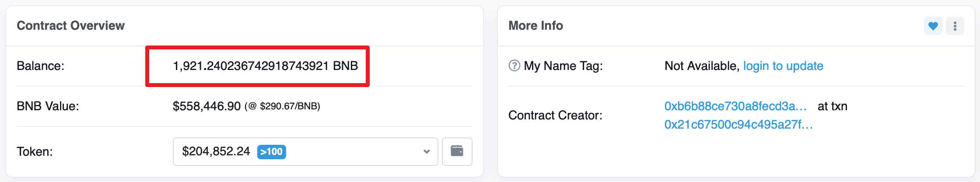Open the $204,852.24 token dropdown
This screenshot has width=980, height=182.
305,151
